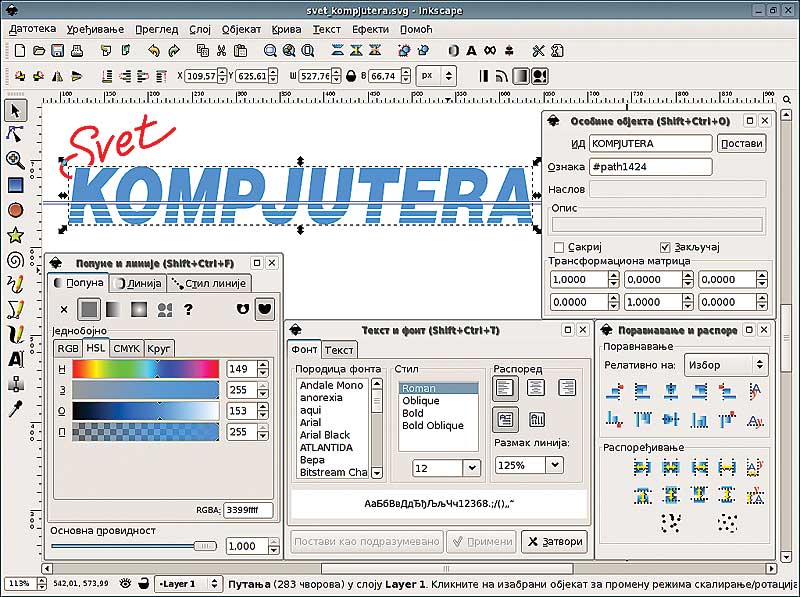
Task: Click the Paste clipboard icon
Action: coord(240,50)
